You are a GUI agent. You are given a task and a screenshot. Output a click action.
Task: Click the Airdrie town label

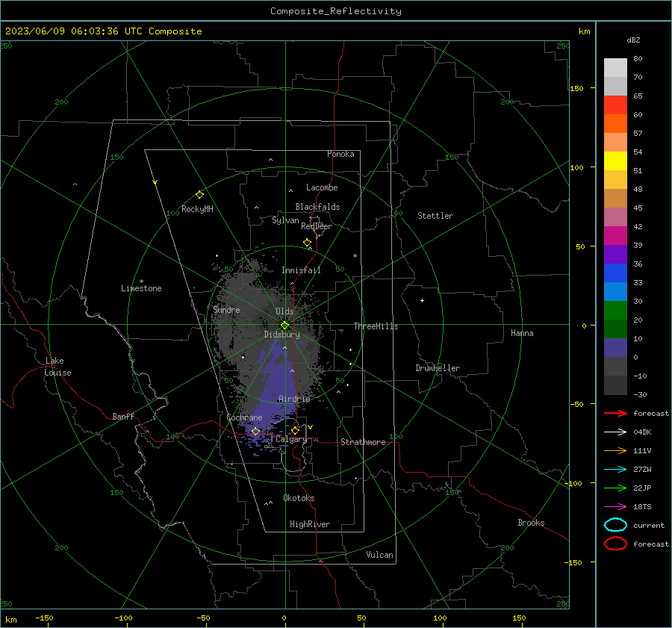[x=294, y=399]
